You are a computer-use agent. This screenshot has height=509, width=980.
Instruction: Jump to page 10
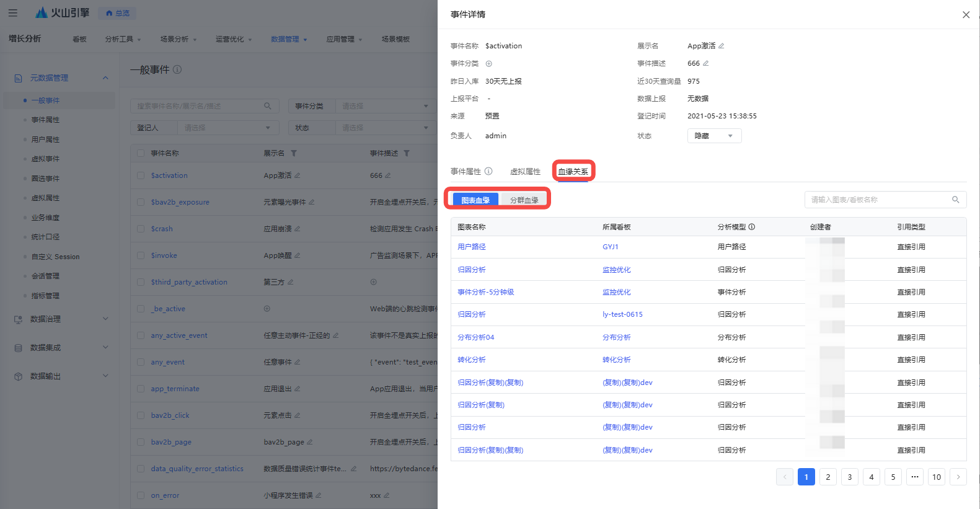[x=937, y=477]
